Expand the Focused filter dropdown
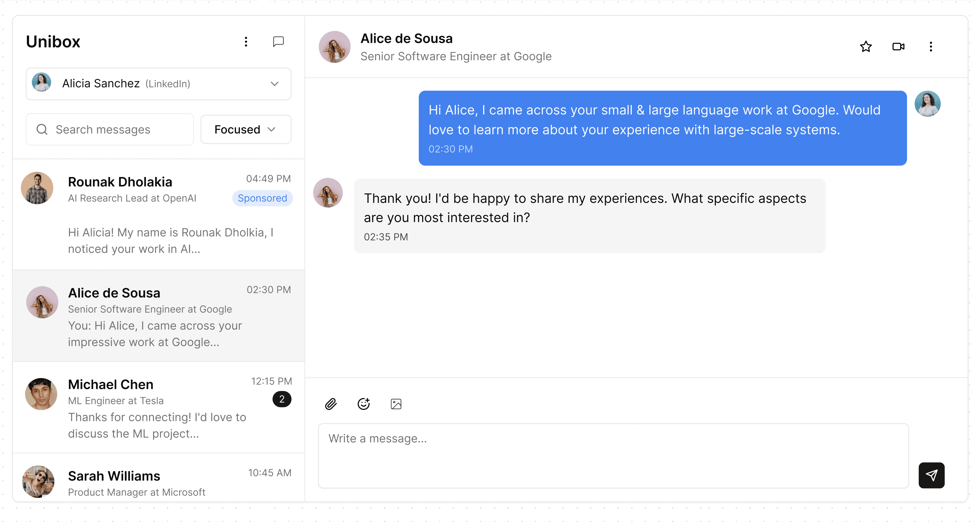Viewport: 980px width, 522px height. click(245, 129)
